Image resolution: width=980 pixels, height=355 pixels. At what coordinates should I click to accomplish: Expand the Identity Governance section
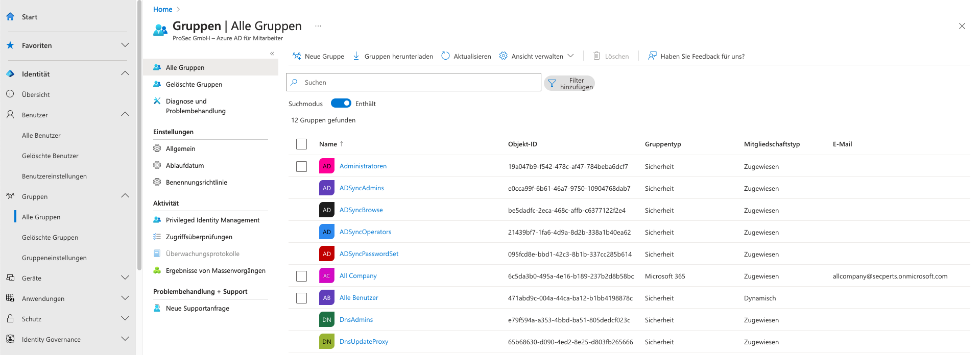(125, 339)
